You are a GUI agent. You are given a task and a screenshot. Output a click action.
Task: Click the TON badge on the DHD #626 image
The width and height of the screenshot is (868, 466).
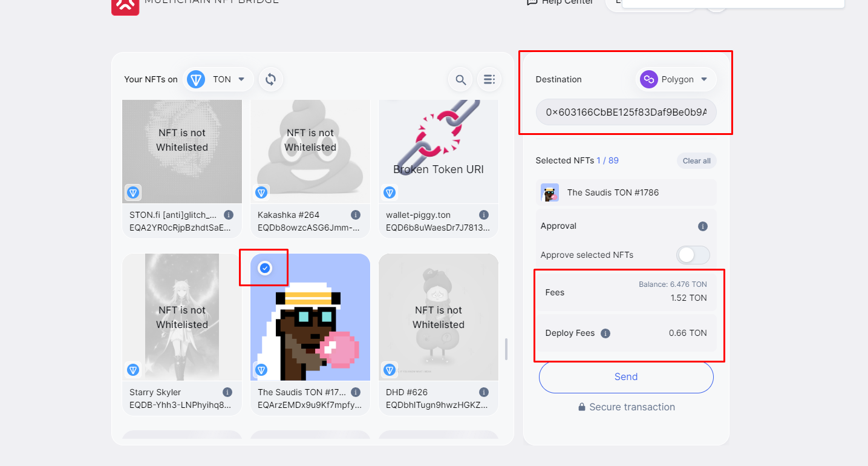(x=390, y=370)
